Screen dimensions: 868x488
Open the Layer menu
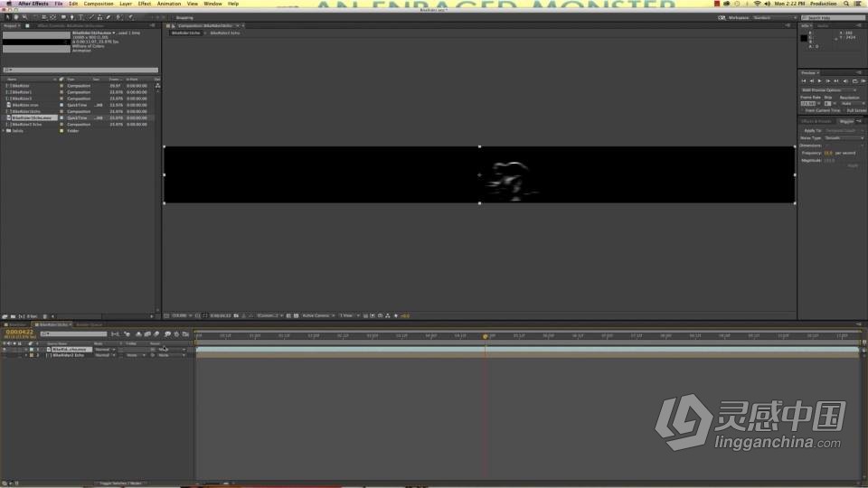pyautogui.click(x=126, y=4)
